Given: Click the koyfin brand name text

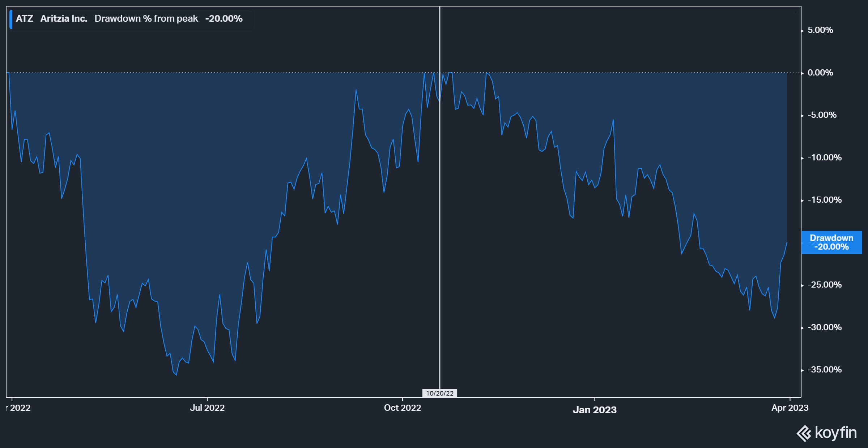Looking at the screenshot, I should pos(836,433).
